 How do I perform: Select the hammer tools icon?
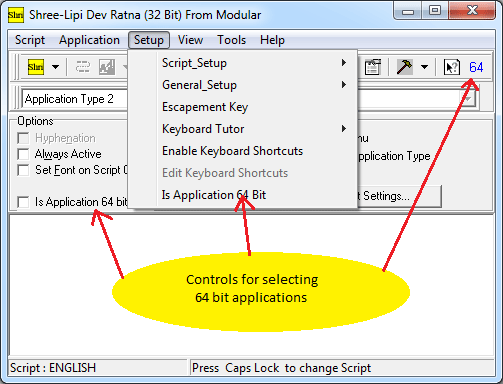pos(404,67)
